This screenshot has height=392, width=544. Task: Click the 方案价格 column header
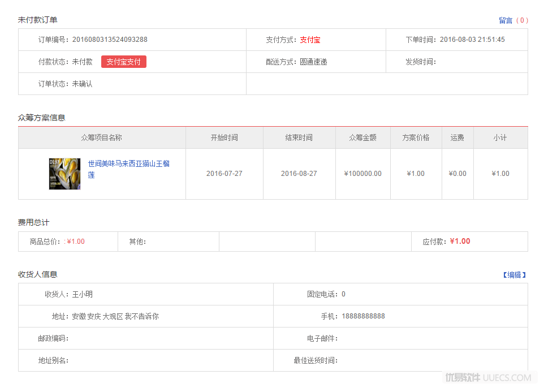point(416,137)
